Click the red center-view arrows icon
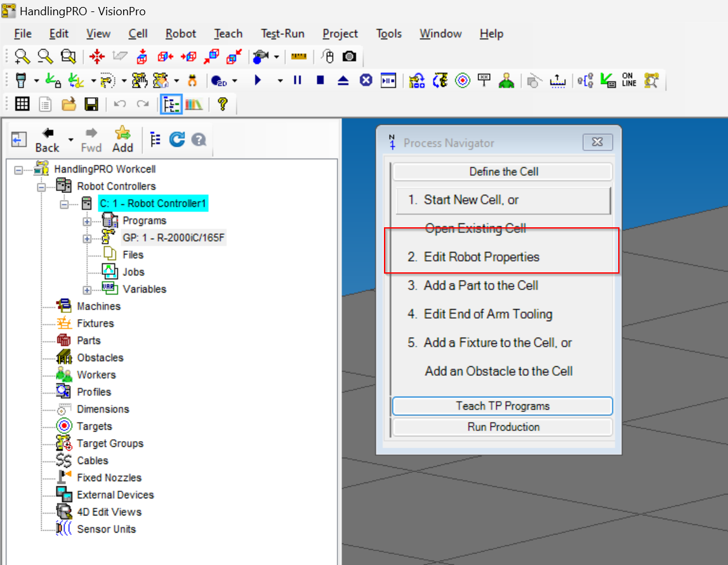Screen dimensions: 728x565 point(97,56)
